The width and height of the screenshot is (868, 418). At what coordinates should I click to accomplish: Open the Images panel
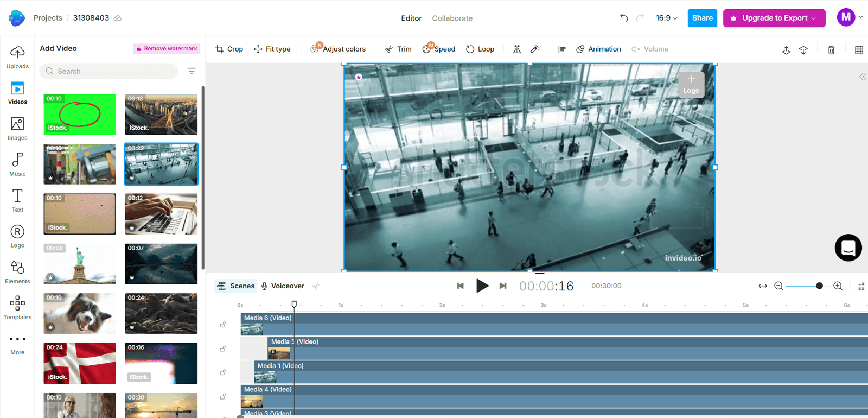coord(17,129)
